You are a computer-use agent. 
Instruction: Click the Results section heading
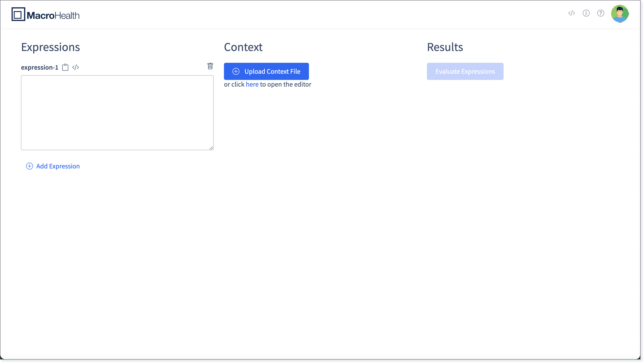[x=445, y=47]
